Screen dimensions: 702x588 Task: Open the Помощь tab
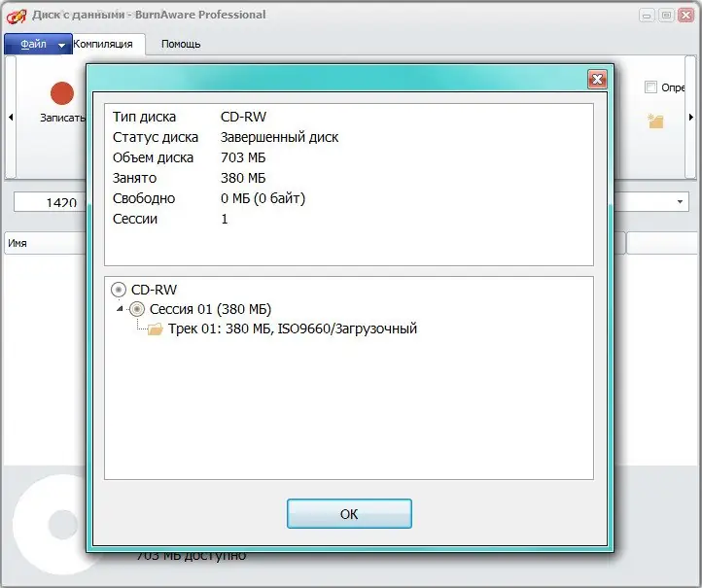tap(181, 44)
